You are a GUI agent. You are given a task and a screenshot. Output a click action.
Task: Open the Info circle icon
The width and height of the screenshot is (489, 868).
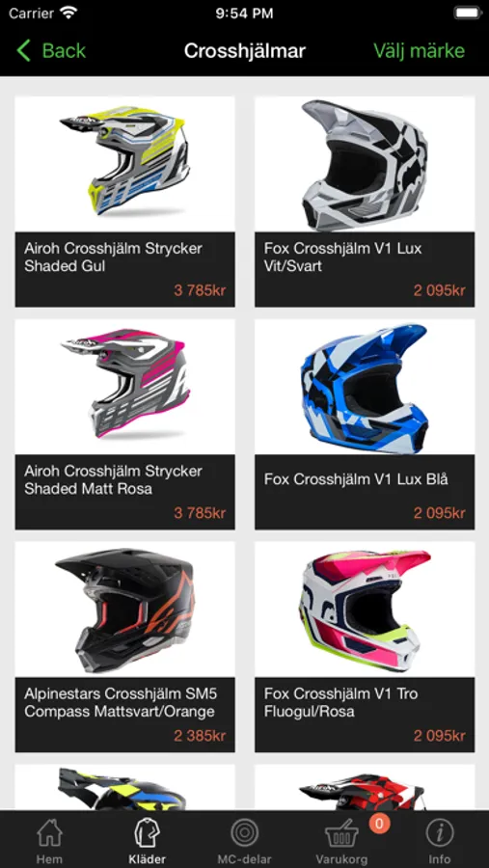tap(440, 832)
